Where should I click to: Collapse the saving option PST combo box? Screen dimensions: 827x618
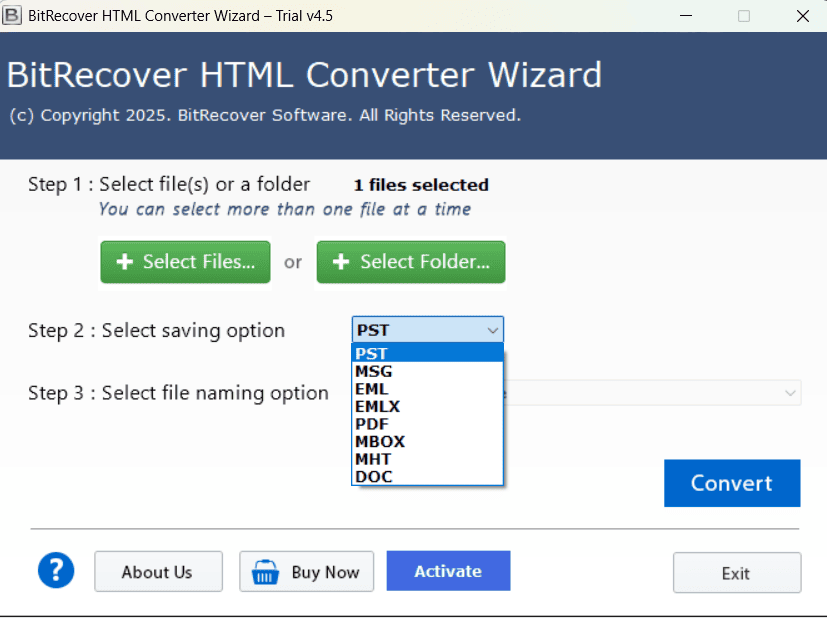point(427,330)
